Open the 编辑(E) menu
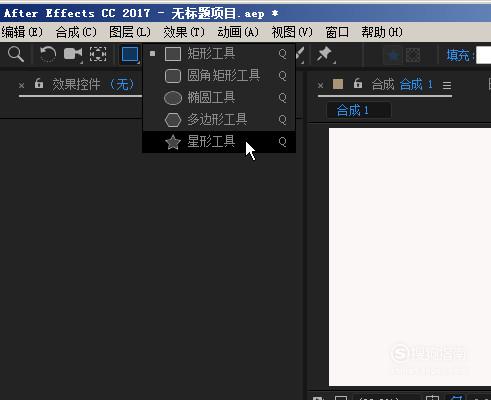491x400 pixels. click(x=22, y=32)
